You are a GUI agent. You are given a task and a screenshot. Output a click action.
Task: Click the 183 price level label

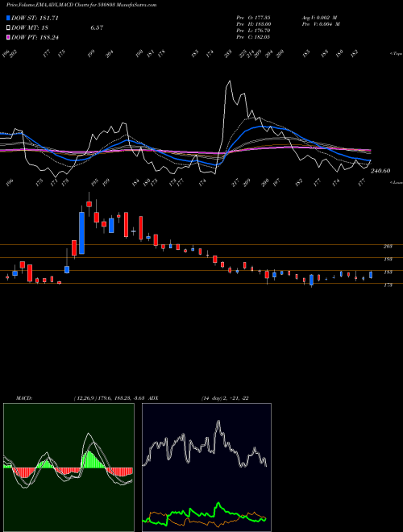click(x=388, y=272)
